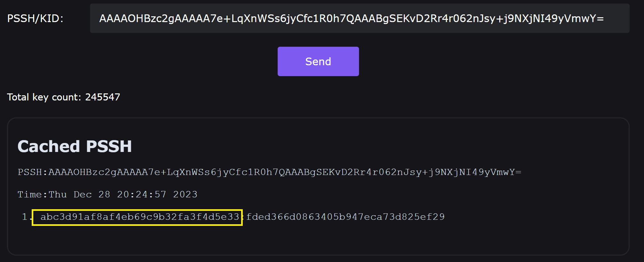Click the year 2023 in time line

pos(185,195)
